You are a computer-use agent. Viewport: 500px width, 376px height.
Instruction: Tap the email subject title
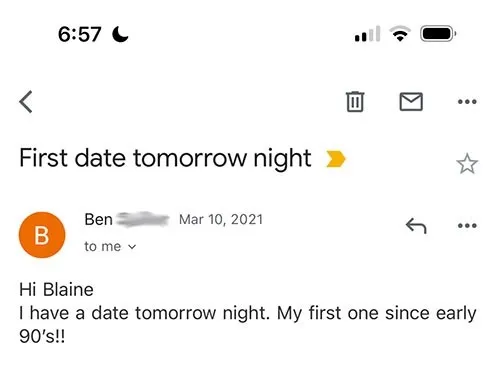pos(165,158)
